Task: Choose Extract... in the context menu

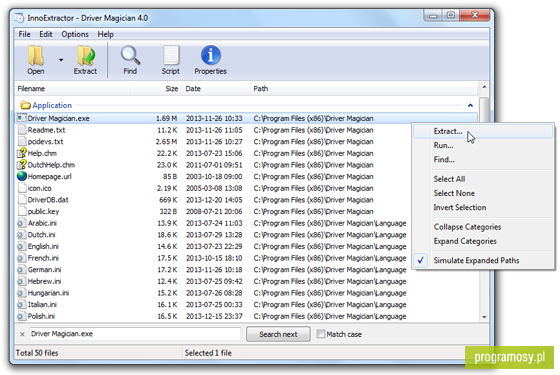Action: point(483,131)
